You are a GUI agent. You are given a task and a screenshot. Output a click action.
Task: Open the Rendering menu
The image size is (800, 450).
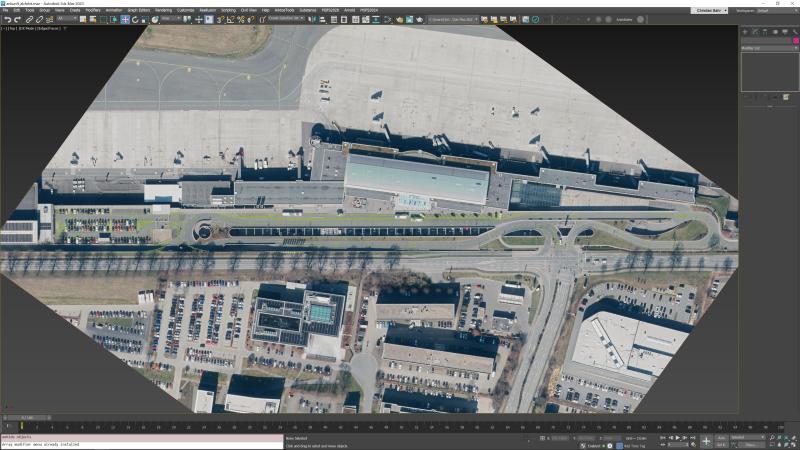click(x=163, y=10)
